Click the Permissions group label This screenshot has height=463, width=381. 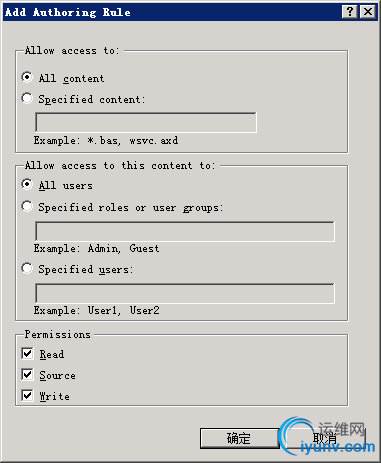(58, 334)
